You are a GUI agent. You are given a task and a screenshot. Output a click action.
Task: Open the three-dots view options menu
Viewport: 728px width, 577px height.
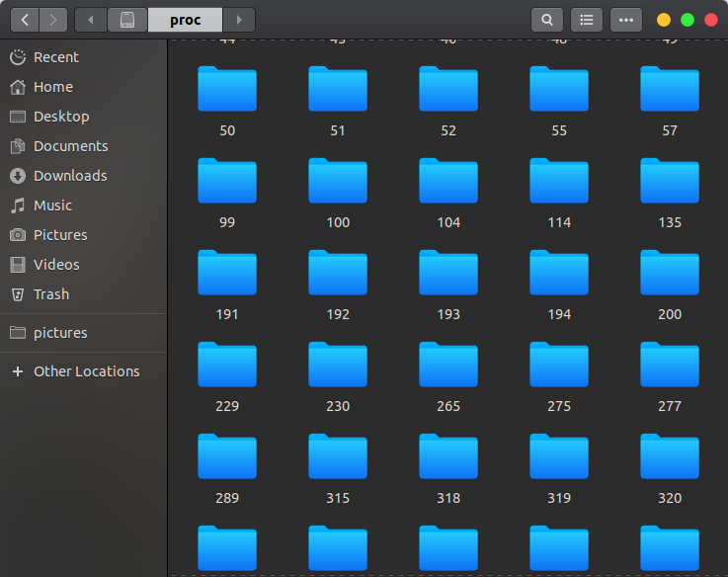pyautogui.click(x=626, y=20)
